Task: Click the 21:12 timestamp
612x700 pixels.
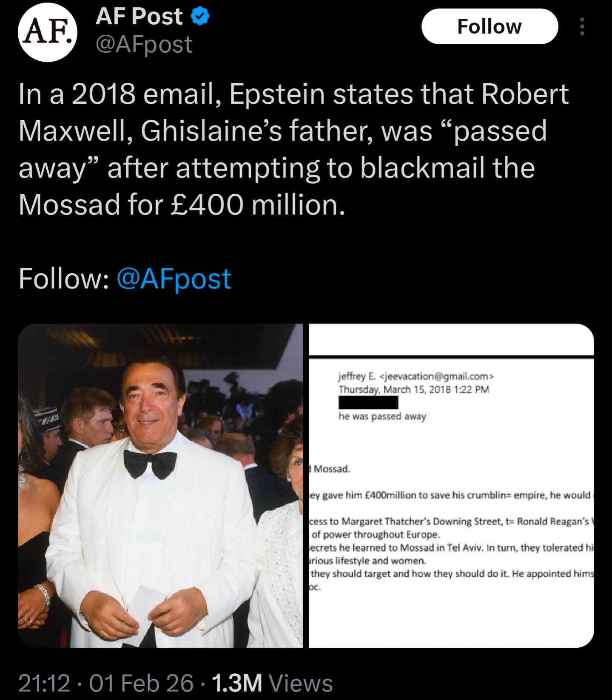Action: (x=44, y=683)
